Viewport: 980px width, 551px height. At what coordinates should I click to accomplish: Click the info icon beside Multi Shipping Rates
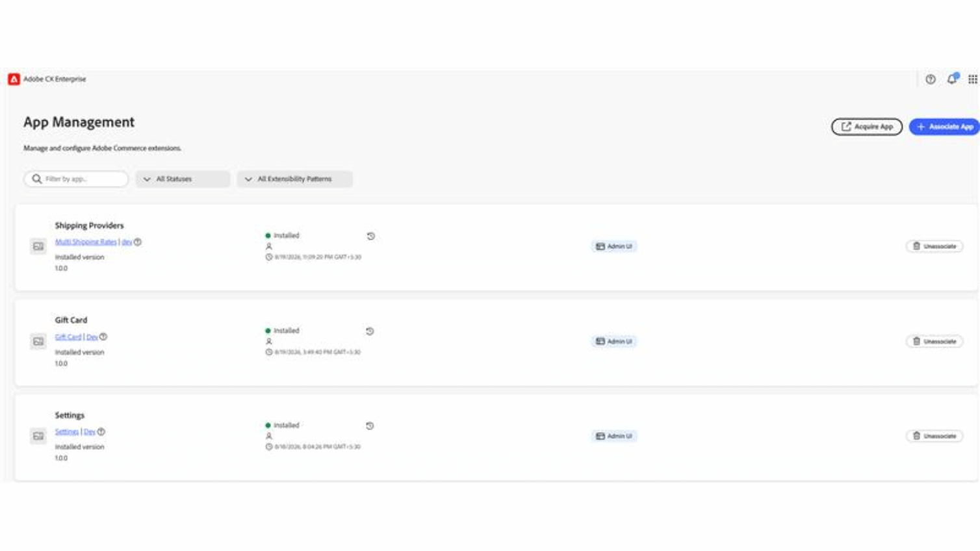click(x=138, y=242)
